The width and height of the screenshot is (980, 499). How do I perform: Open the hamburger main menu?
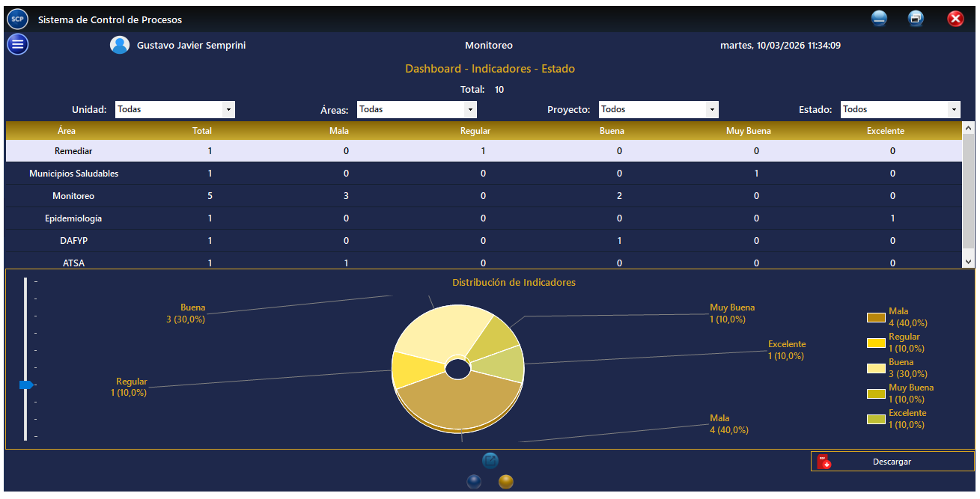coord(18,45)
